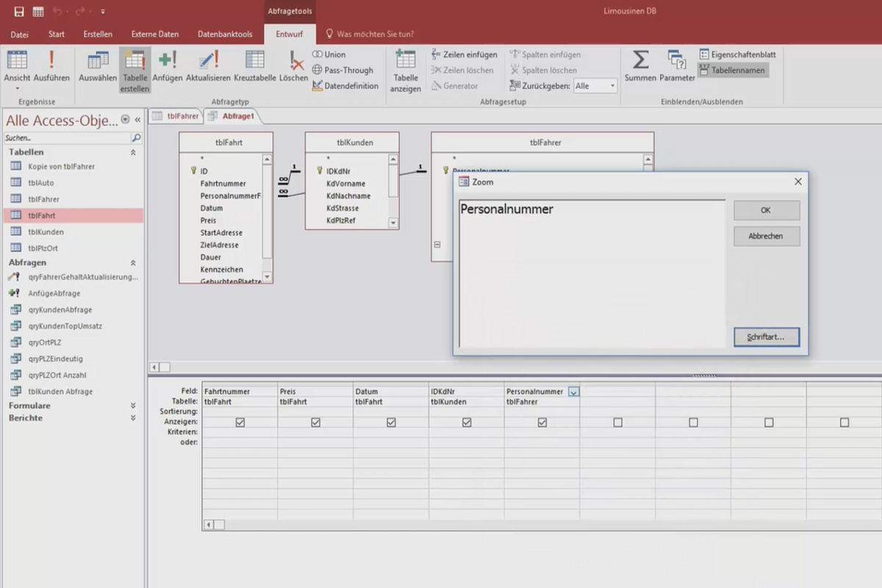This screenshot has height=588, width=882.
Task: Open Tabelle anzeigen dialog
Action: (405, 71)
